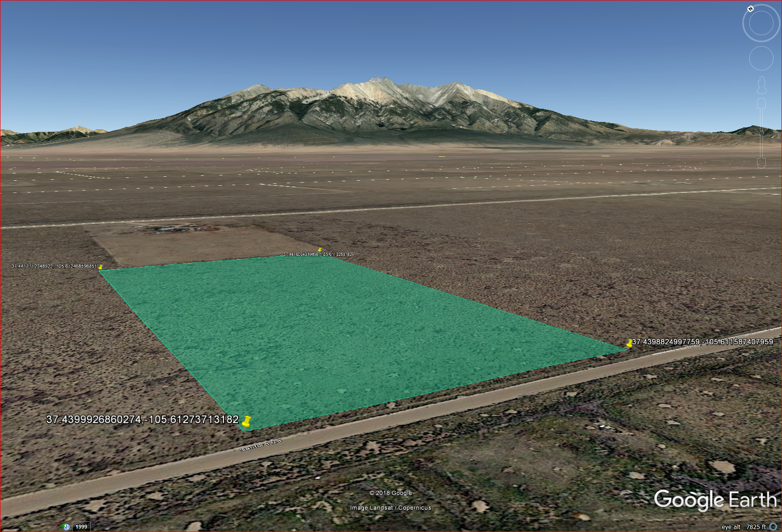Click the Image Landsat / Copernicus attribution
This screenshot has width=782, height=532.
coord(391,508)
